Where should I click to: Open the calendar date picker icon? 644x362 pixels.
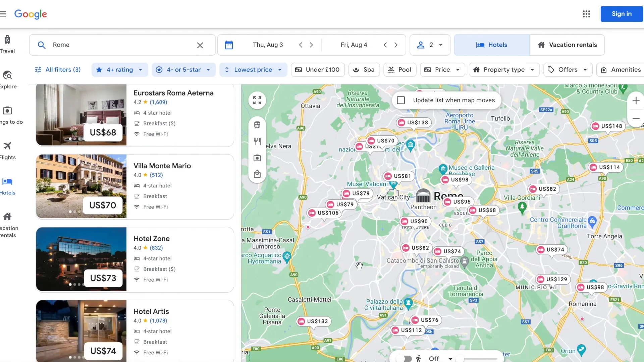tap(229, 45)
